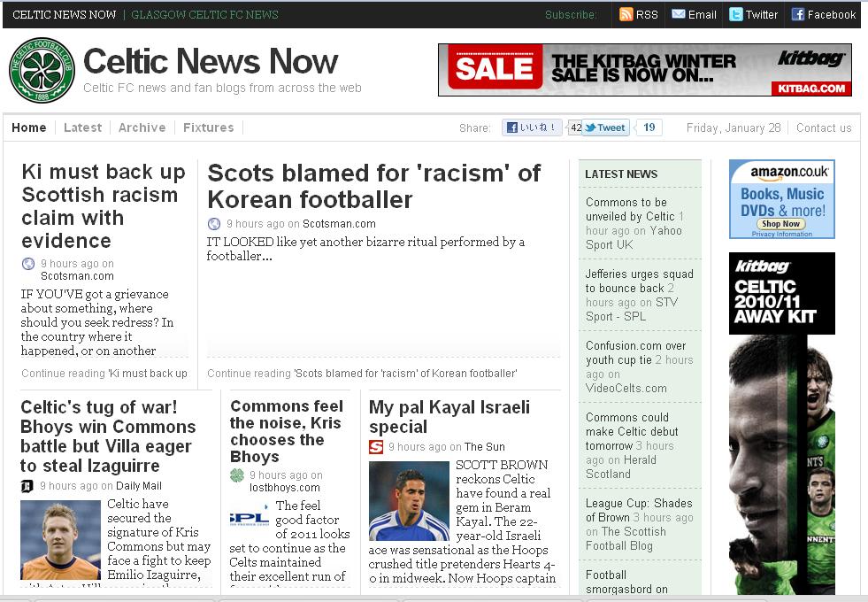868x602 pixels.
Task: Open 'My pal Kayal Israeli special' article
Action: click(449, 416)
